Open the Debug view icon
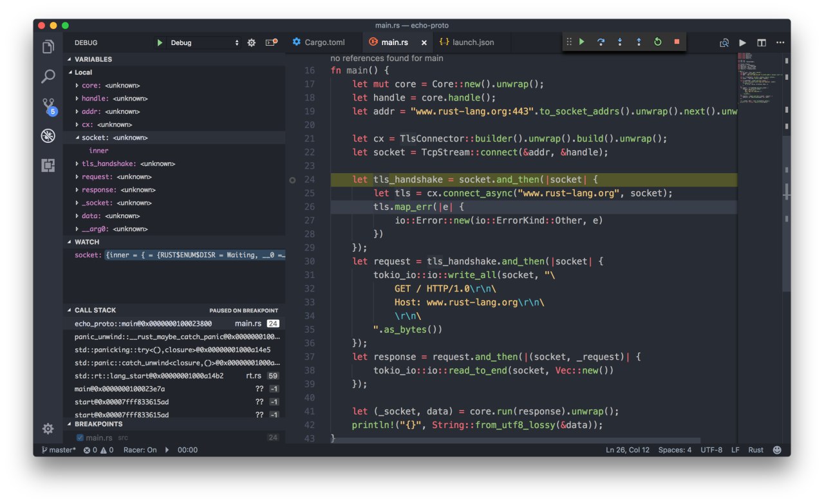Image resolution: width=824 pixels, height=504 pixels. [x=48, y=136]
